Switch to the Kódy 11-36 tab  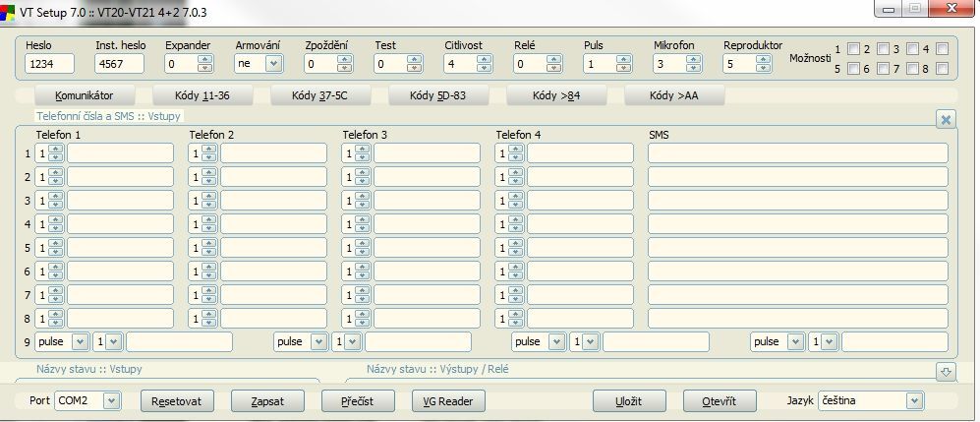[x=202, y=96]
